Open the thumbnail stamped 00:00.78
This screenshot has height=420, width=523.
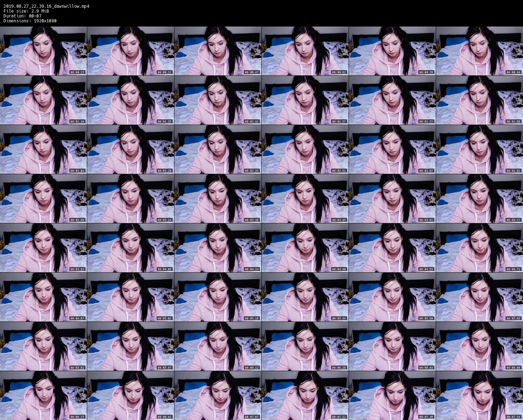(392, 51)
